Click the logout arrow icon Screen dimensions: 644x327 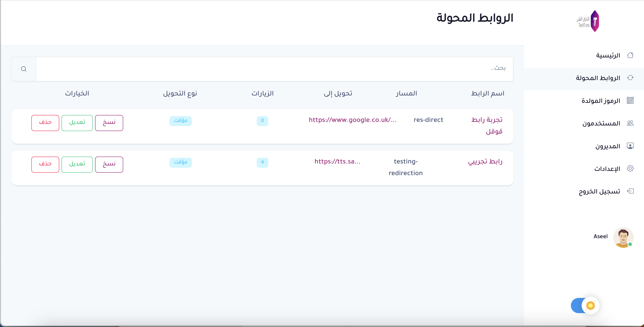tap(630, 191)
